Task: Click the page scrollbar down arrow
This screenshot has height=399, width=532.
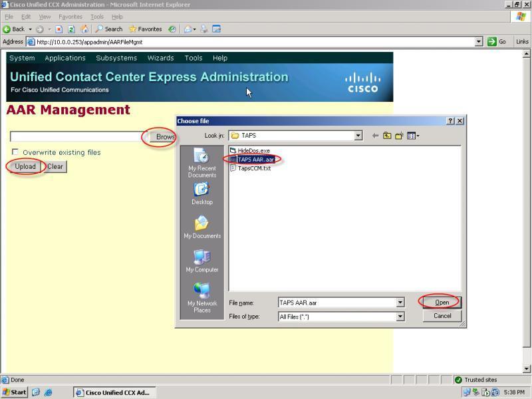Action: coord(526,368)
